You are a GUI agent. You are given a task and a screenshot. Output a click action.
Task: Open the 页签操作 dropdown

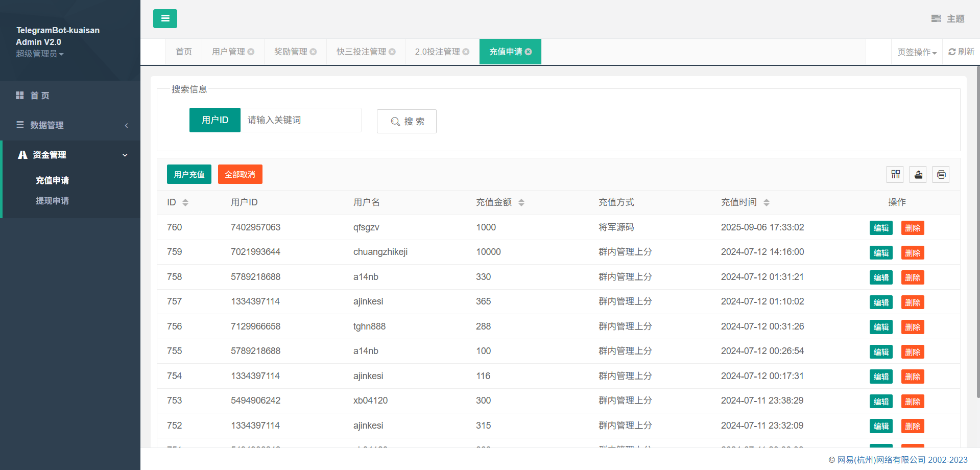click(x=917, y=52)
